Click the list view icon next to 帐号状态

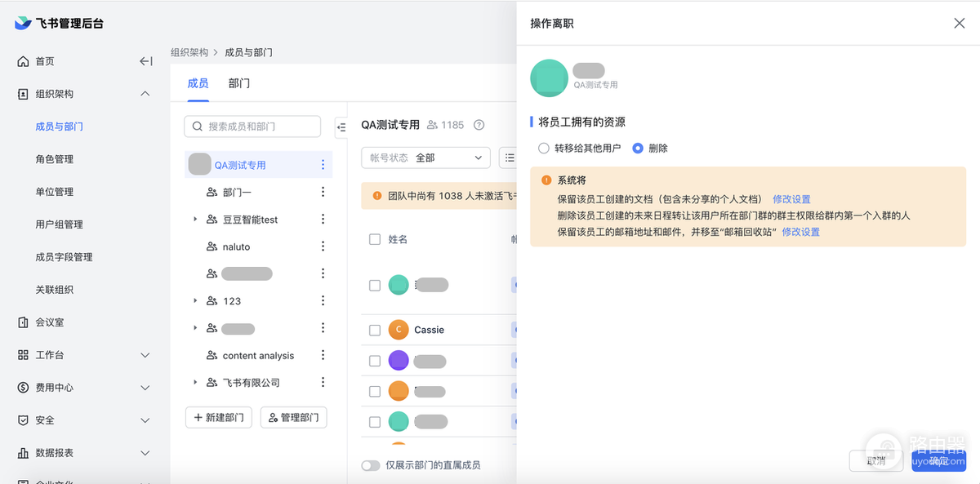(x=509, y=158)
